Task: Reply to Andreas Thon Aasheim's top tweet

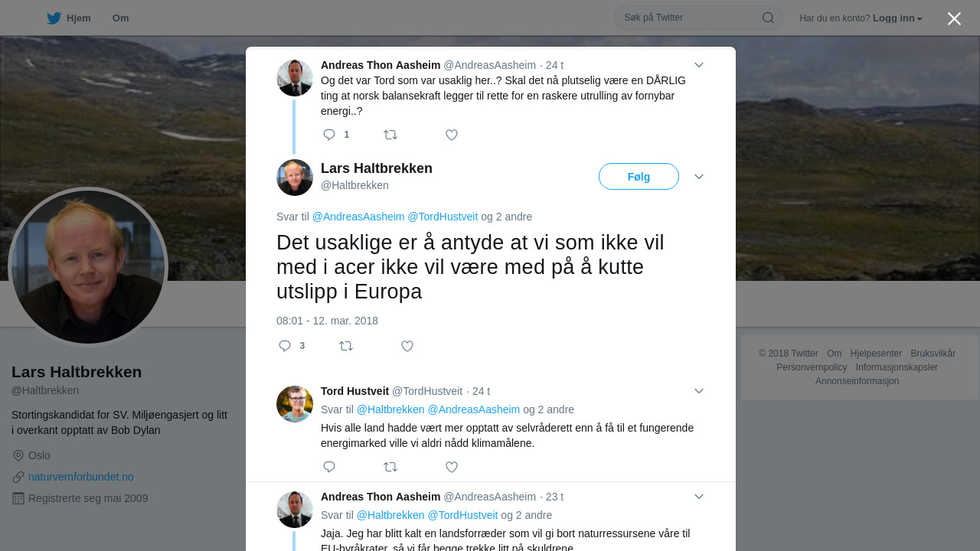Action: 329,135
